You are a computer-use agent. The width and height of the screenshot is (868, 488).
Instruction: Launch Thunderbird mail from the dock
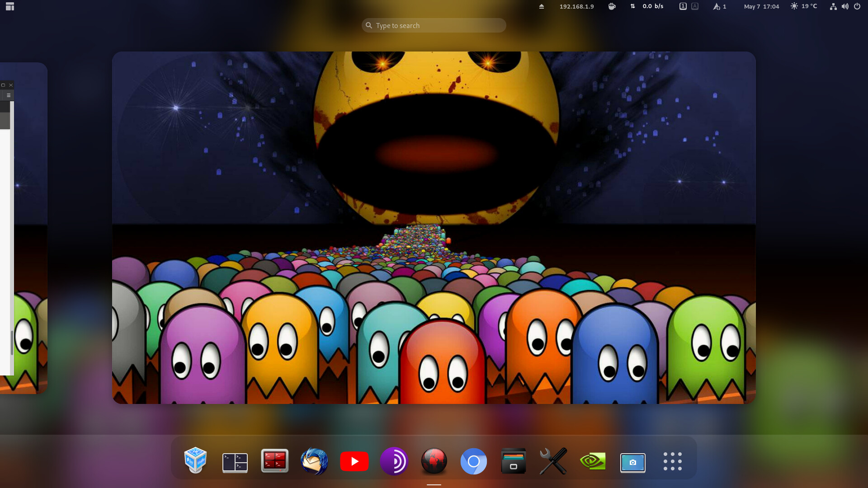[x=315, y=461]
